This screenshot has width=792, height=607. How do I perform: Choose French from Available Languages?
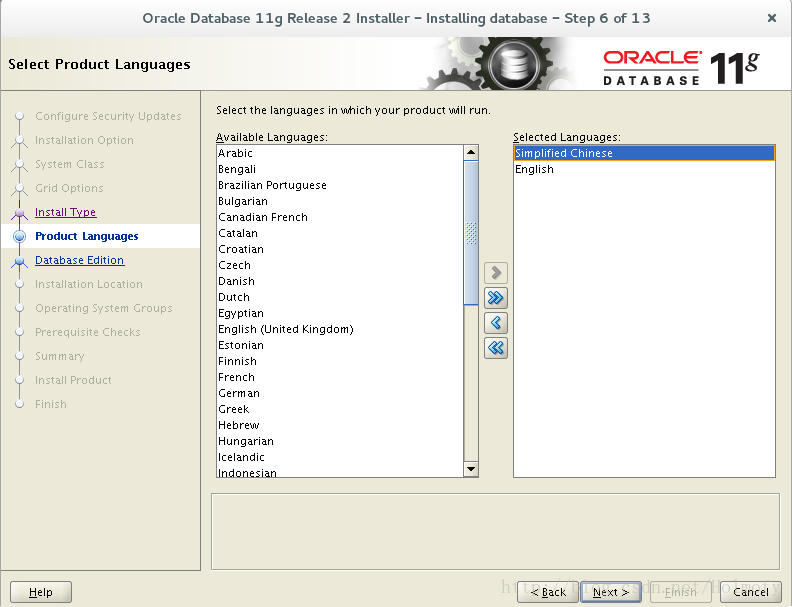pyautogui.click(x=236, y=377)
